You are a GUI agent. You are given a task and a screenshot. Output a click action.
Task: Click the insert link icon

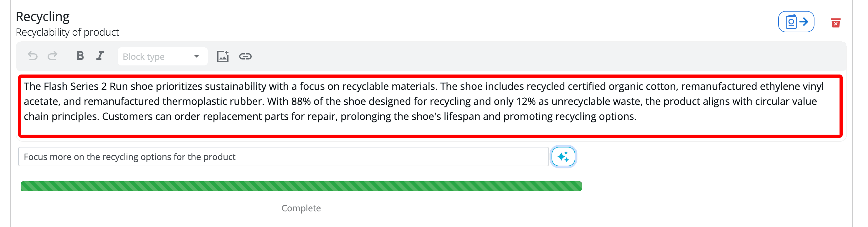245,56
